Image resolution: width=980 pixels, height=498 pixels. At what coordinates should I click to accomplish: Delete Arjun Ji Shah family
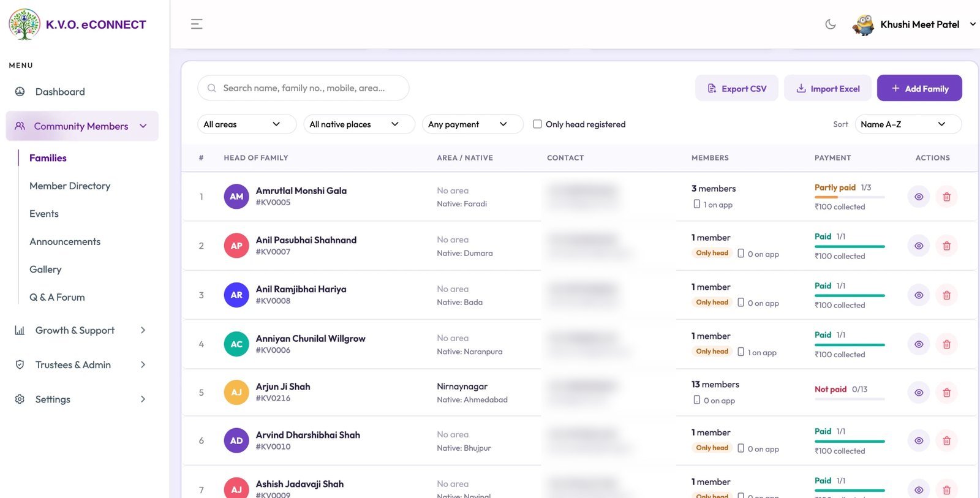pyautogui.click(x=946, y=393)
